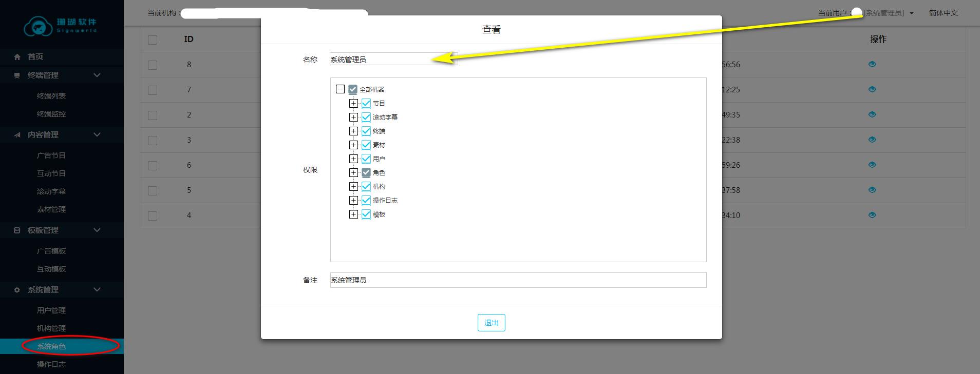Check the row checkbox for ID 8

(x=153, y=65)
